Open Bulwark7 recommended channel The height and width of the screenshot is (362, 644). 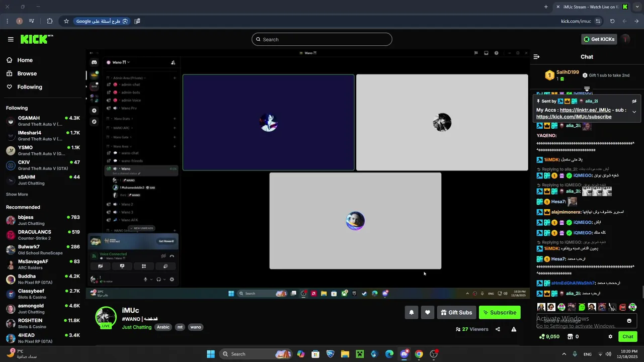(x=43, y=249)
